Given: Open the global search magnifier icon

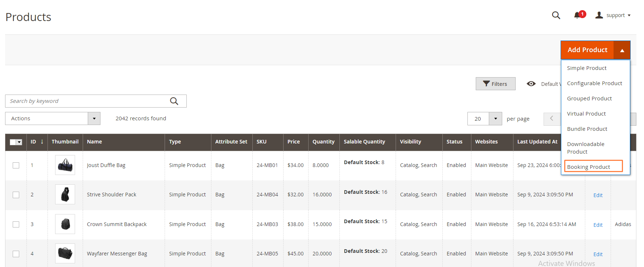Looking at the screenshot, I should [x=556, y=15].
